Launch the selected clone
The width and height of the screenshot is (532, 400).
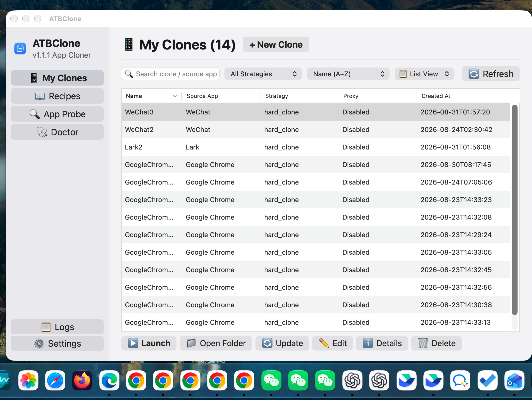149,343
